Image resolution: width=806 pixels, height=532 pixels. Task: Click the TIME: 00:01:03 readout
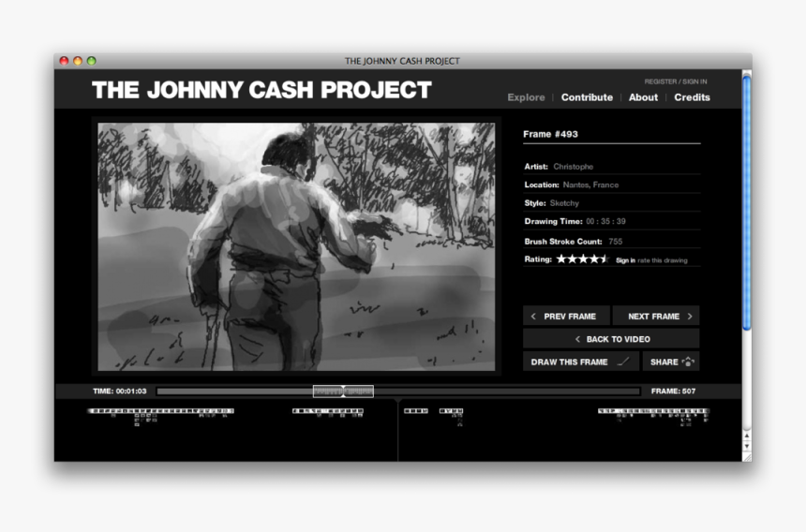(x=120, y=392)
